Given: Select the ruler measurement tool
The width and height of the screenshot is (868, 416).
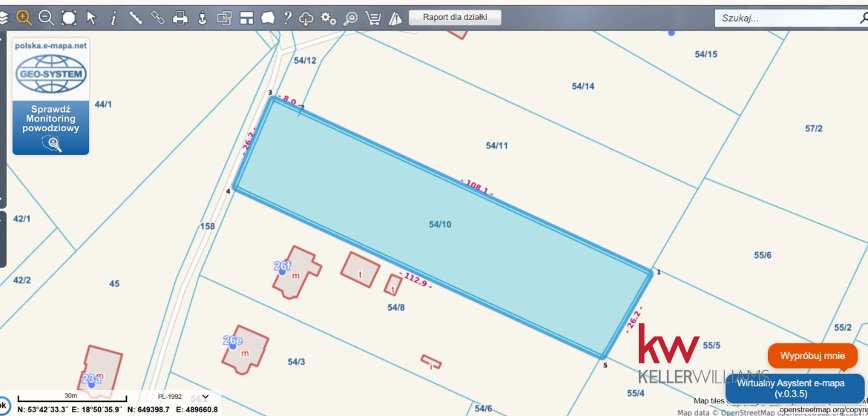Looking at the screenshot, I should (x=136, y=18).
